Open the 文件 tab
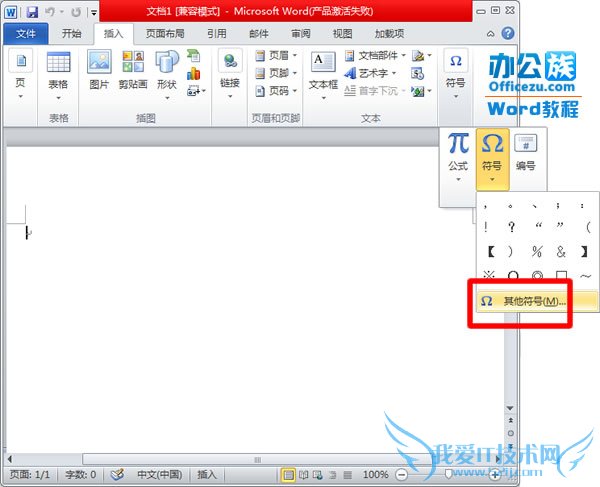This screenshot has width=600, height=487. pos(26,34)
